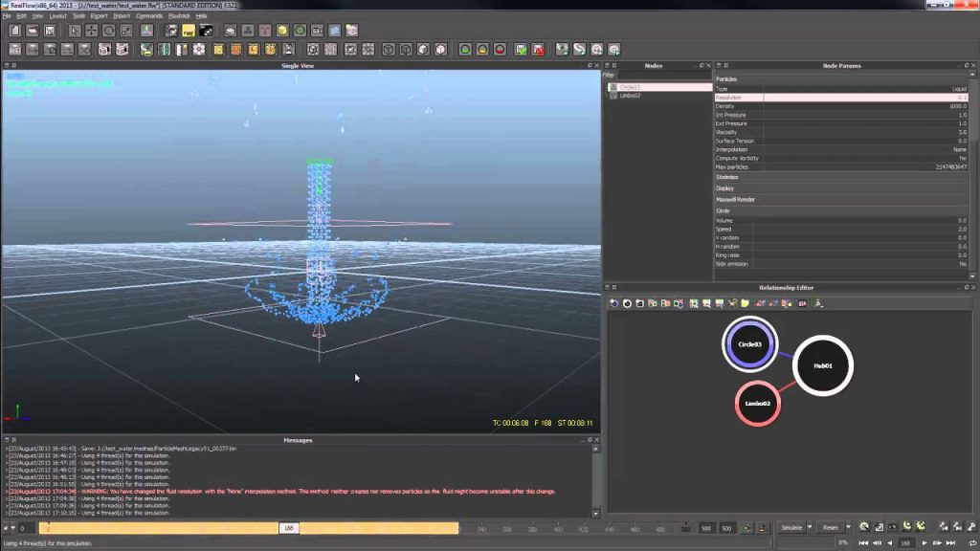
Task: Click the Save project floppy icon
Action: (x=50, y=30)
